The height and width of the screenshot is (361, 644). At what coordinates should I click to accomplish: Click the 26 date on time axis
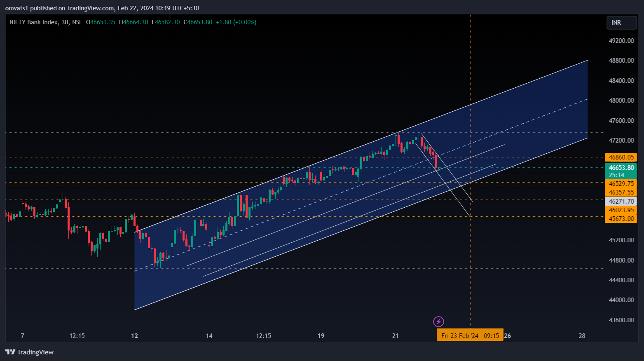[508, 336]
